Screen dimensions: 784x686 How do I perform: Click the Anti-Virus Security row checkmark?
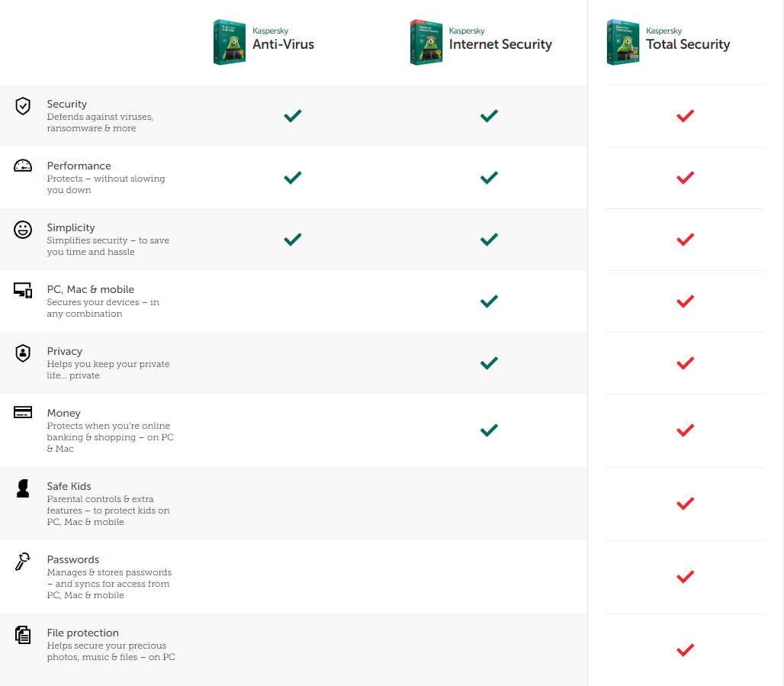[x=293, y=115]
